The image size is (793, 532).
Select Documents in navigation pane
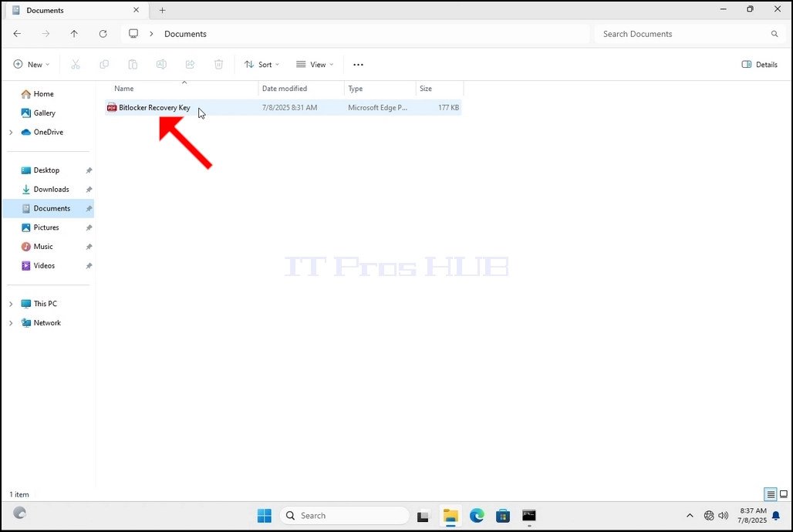(x=49, y=208)
